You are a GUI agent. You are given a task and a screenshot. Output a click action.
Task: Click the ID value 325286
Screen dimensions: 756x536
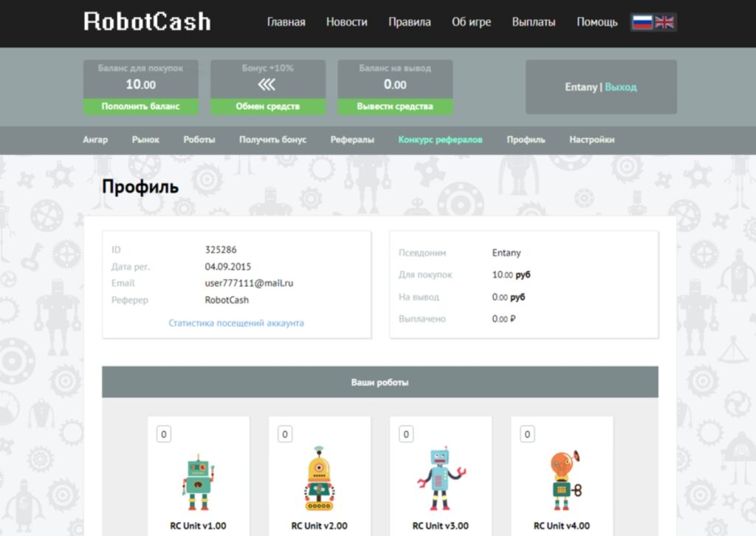point(221,250)
